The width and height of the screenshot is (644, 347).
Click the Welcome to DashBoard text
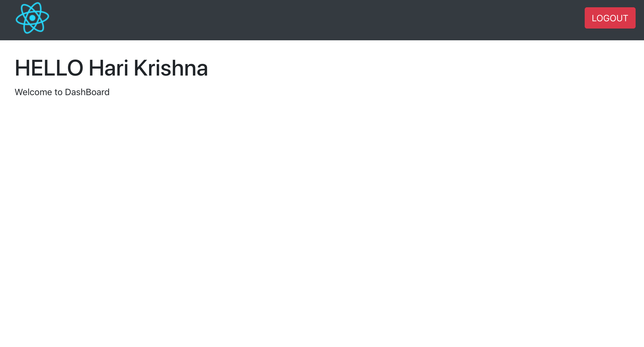click(x=62, y=92)
